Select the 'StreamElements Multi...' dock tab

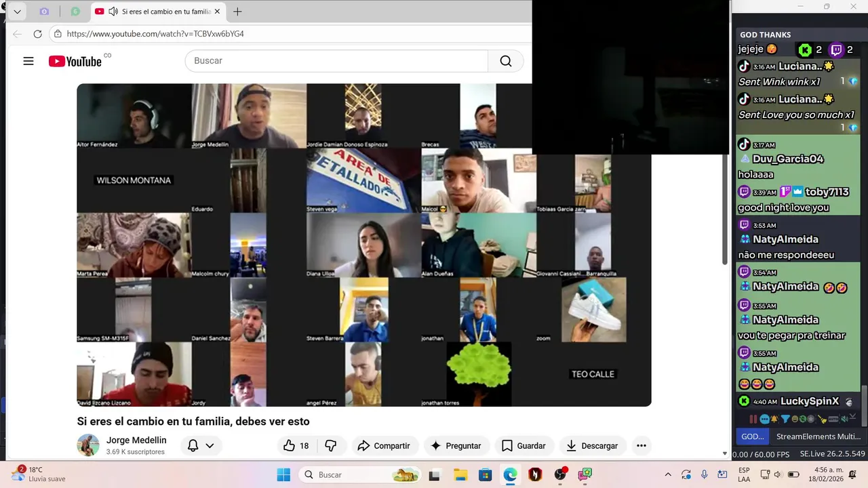point(818,436)
